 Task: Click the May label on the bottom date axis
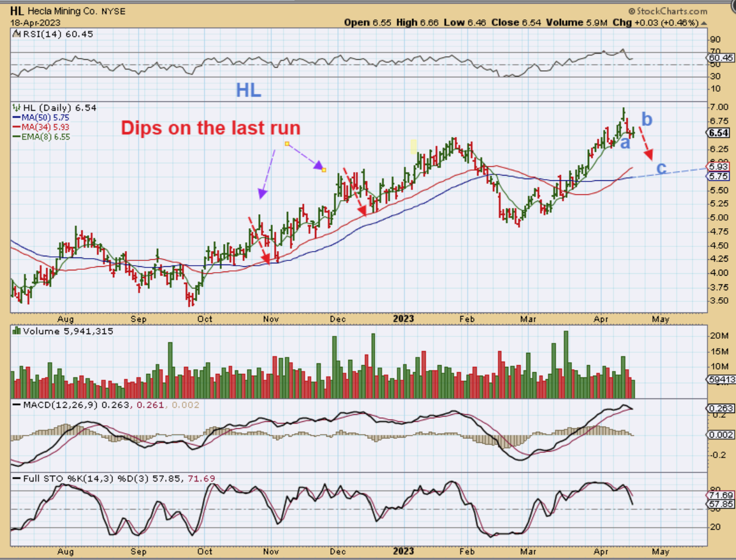pos(661,551)
